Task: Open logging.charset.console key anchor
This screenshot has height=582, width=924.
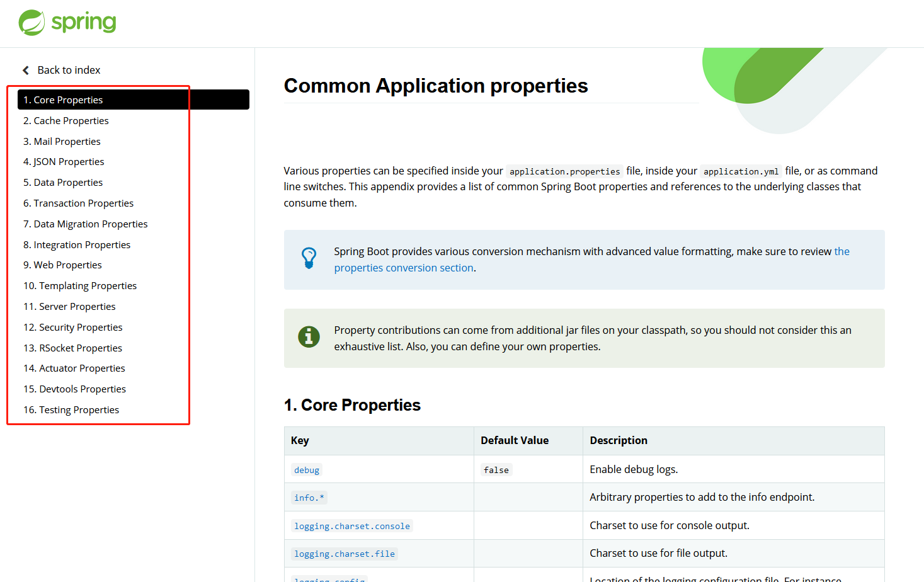Action: (352, 526)
